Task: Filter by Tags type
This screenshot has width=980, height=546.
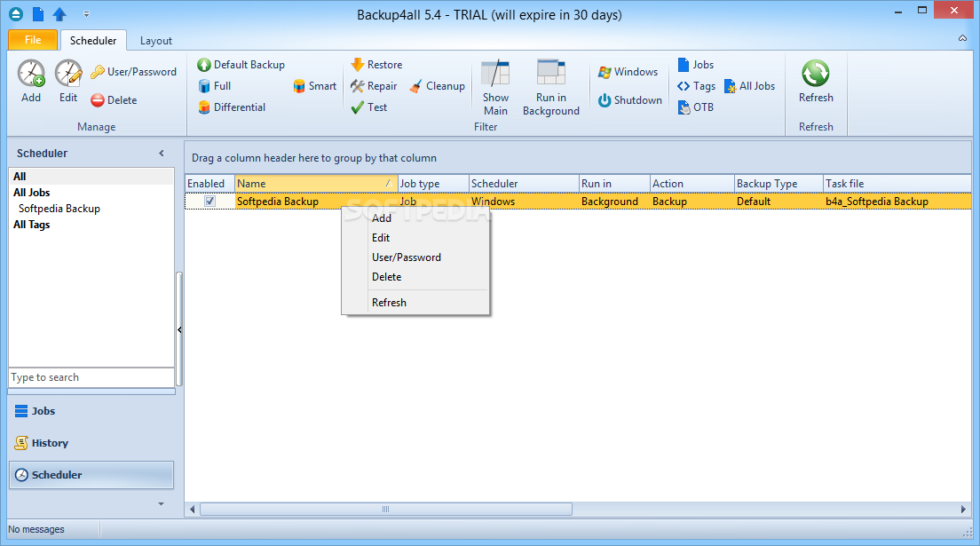Action: [696, 86]
